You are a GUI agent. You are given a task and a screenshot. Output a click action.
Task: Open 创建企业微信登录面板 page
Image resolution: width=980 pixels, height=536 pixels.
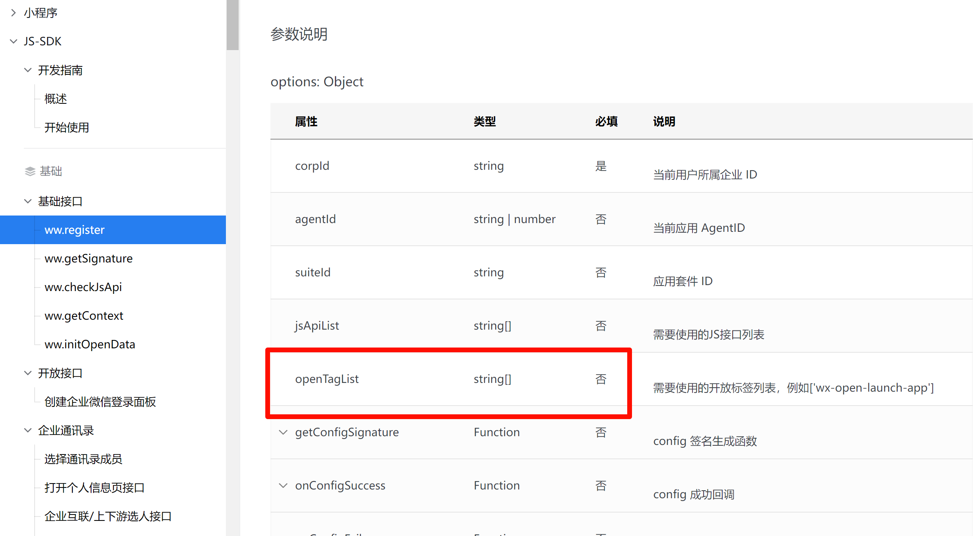[100, 402]
